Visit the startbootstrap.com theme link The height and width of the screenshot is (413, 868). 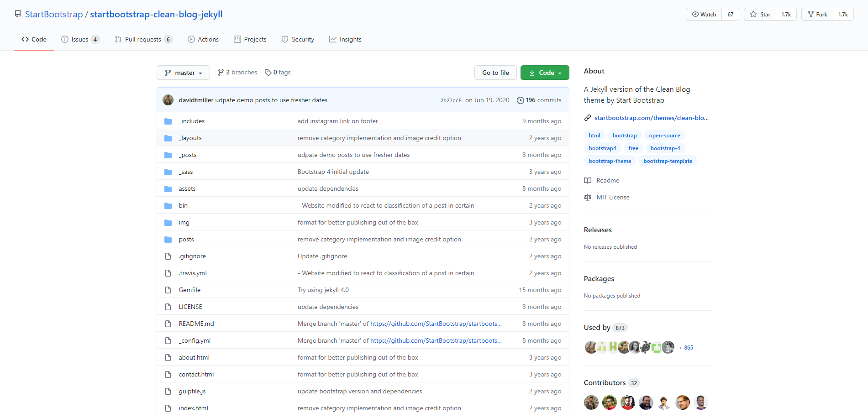[x=652, y=118]
